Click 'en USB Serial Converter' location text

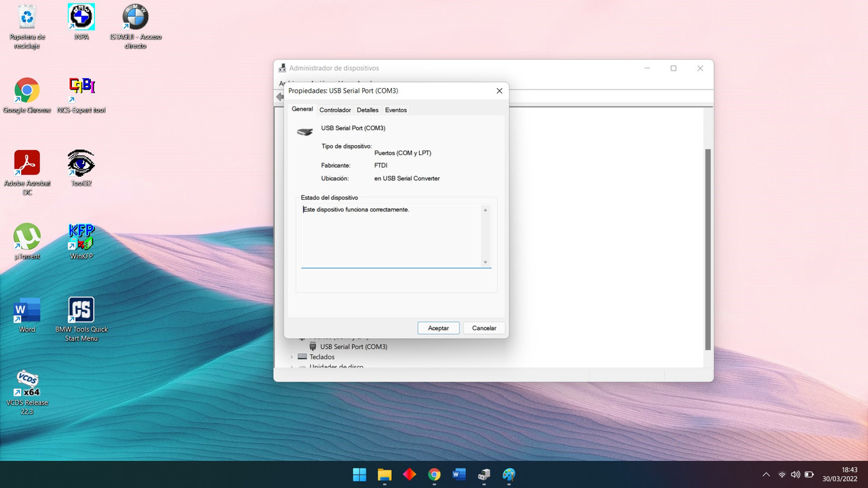[407, 179]
